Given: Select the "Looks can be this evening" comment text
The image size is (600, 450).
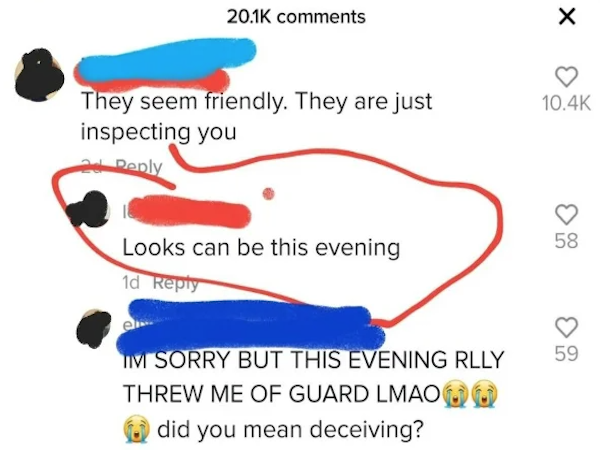Looking at the screenshot, I should point(261,247).
